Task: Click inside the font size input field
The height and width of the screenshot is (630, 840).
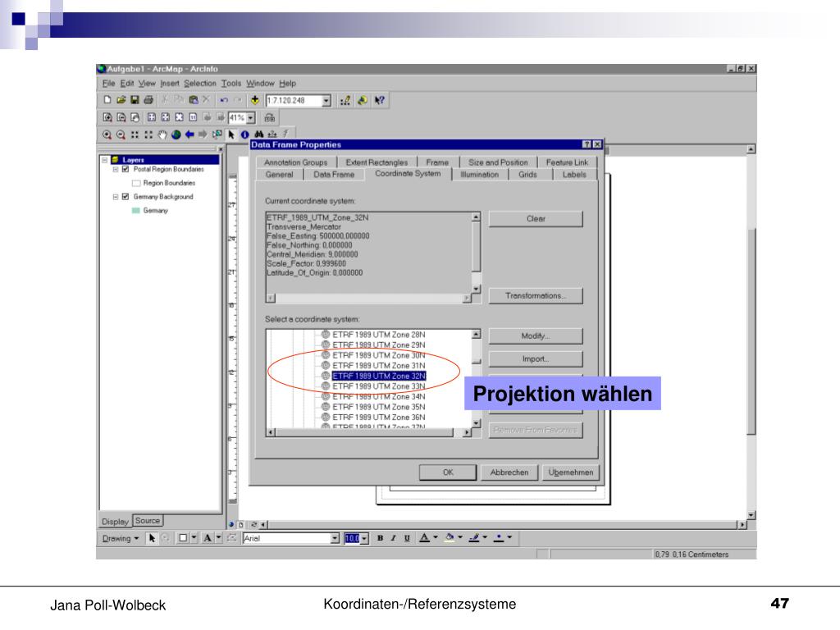Action: pyautogui.click(x=353, y=538)
